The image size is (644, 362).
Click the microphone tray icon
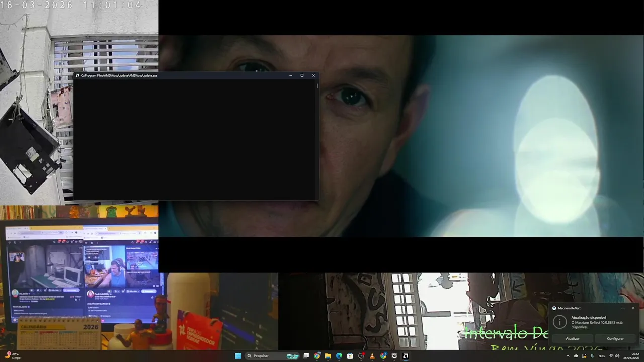592,356
